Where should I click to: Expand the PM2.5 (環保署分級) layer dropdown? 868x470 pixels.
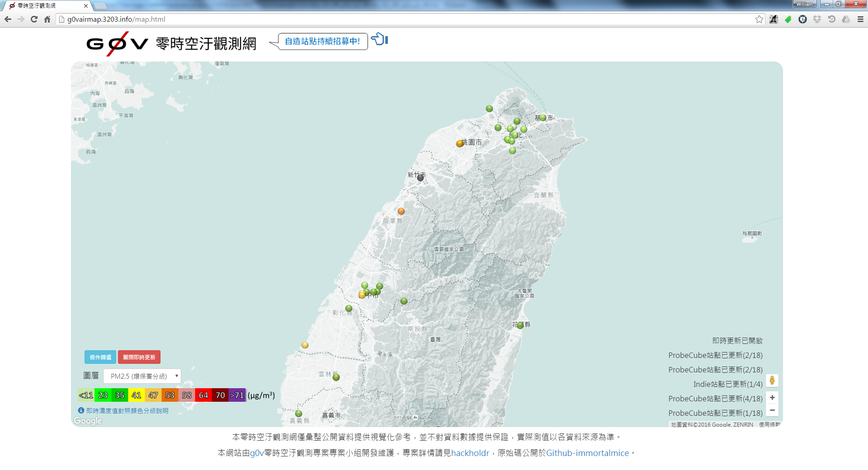(142, 376)
